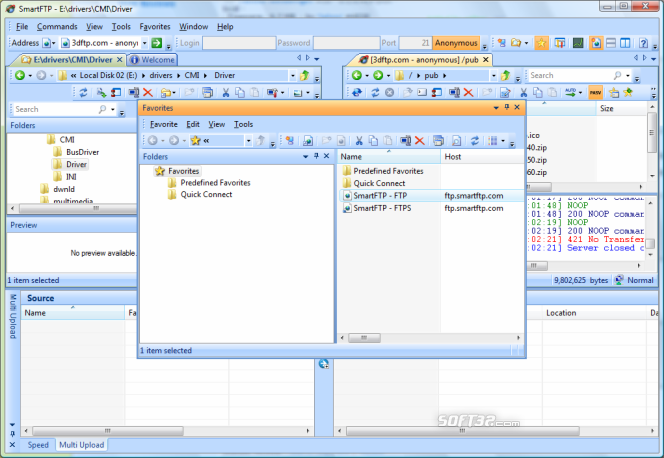Image resolution: width=664 pixels, height=458 pixels.
Task: Go up one folder in remote browser
Action: [505, 75]
